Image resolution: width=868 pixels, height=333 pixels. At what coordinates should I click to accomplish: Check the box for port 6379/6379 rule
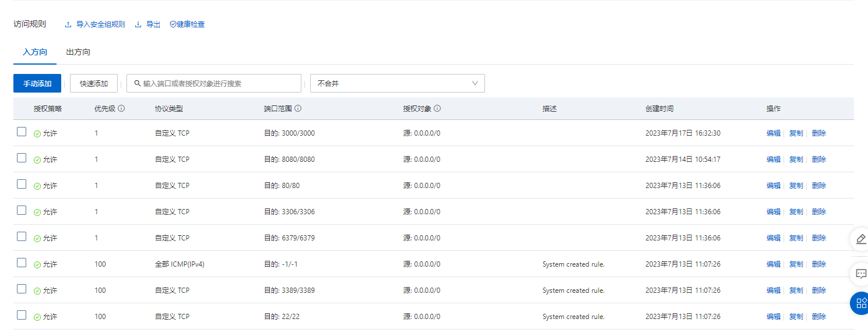(x=22, y=236)
